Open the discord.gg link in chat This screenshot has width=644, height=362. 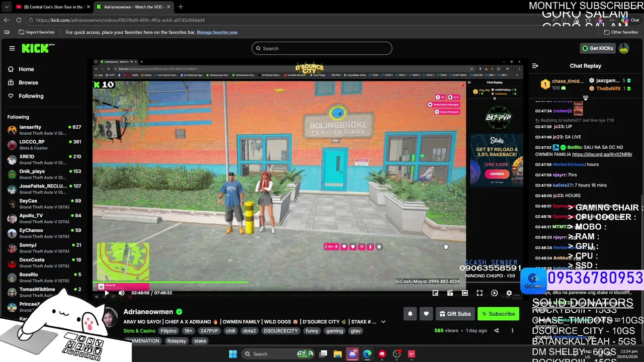point(602,154)
